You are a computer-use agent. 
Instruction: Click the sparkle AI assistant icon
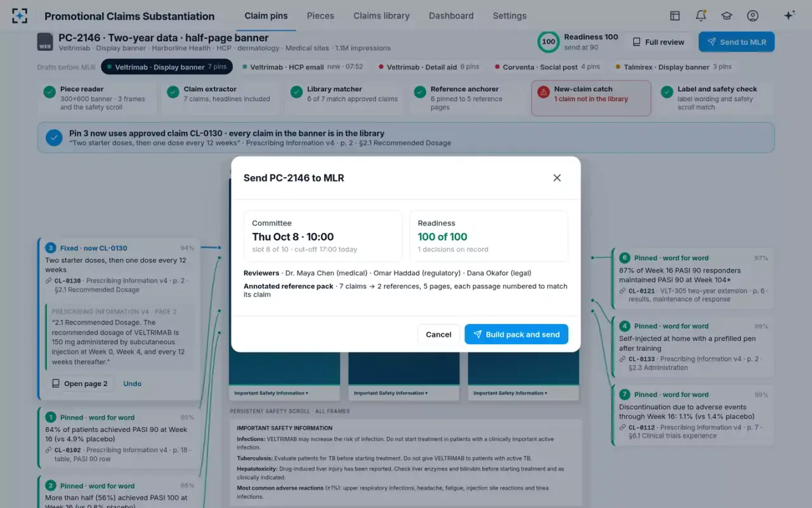789,16
